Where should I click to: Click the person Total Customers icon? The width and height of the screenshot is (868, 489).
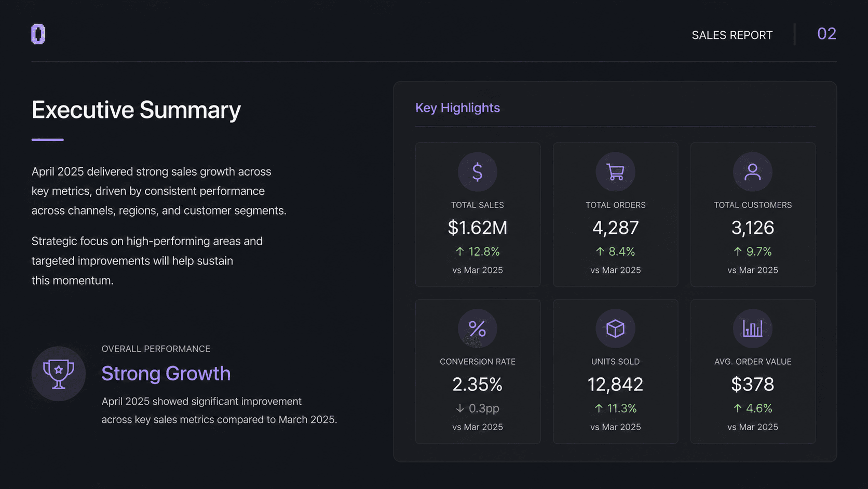tap(752, 172)
